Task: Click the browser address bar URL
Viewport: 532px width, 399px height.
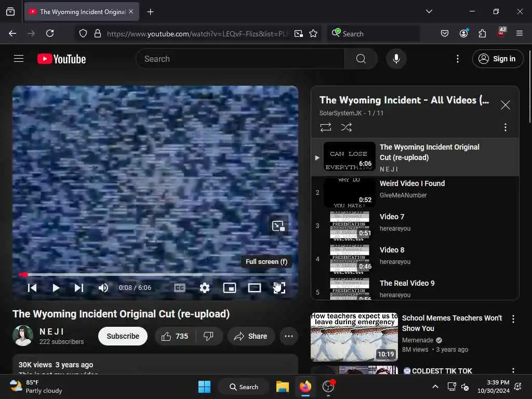Action: click(197, 34)
